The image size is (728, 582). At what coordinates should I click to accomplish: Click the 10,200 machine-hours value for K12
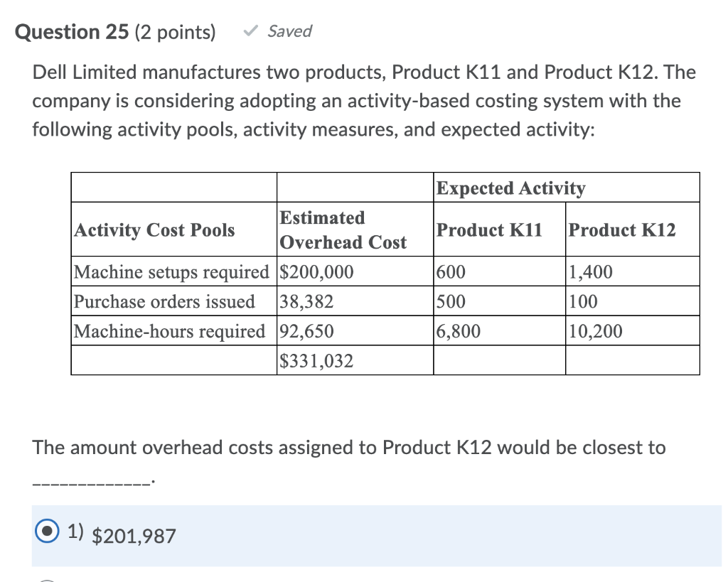click(x=597, y=330)
